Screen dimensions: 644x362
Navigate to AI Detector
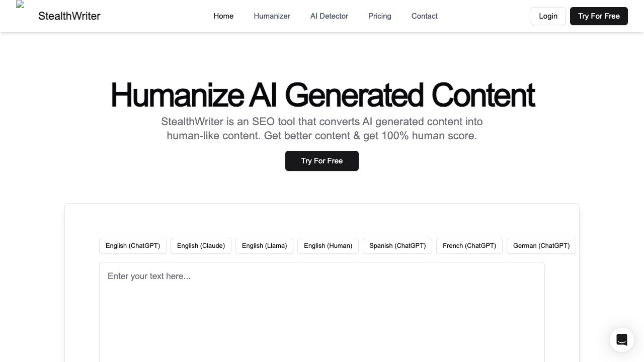(x=329, y=16)
